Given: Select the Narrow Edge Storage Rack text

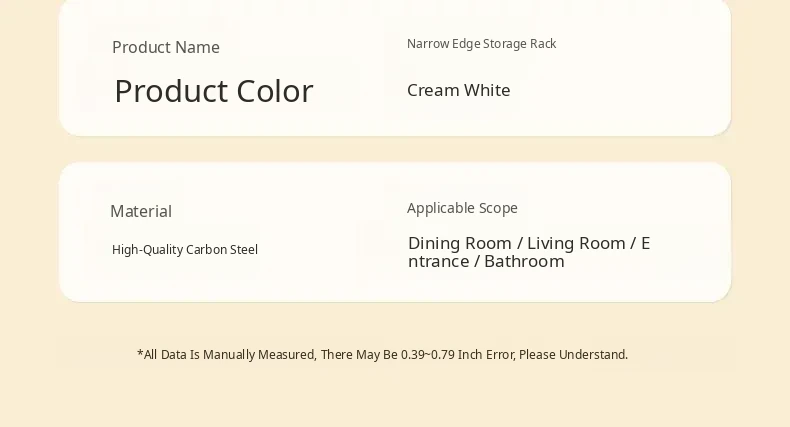Looking at the screenshot, I should tap(481, 44).
